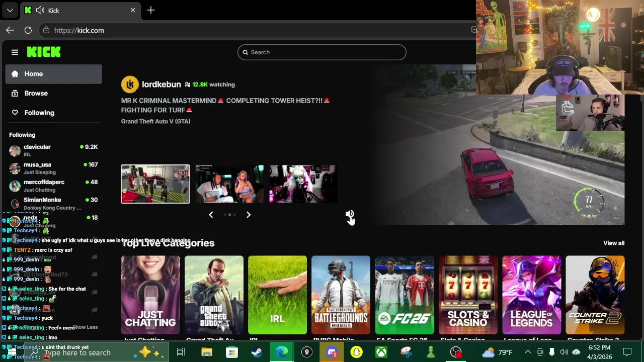Screen dimensions: 644x362
Task: Show hidden system tray icons
Action: [x=528, y=352]
